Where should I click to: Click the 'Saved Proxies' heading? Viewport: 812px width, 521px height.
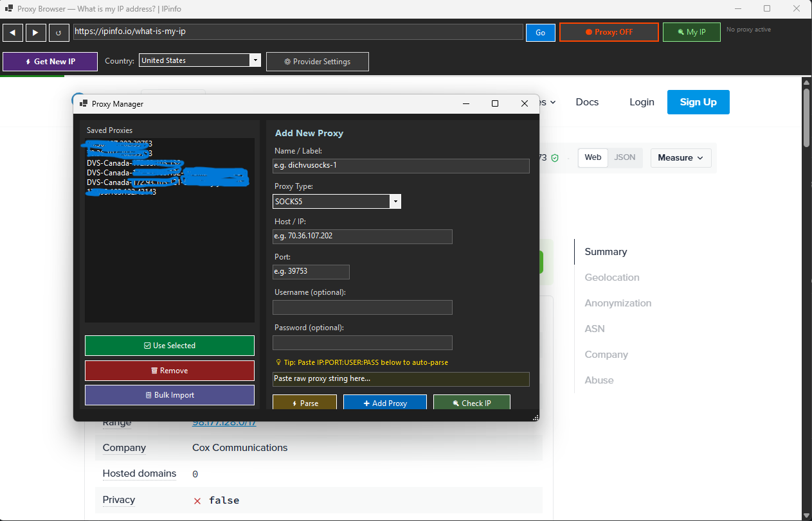pyautogui.click(x=110, y=130)
